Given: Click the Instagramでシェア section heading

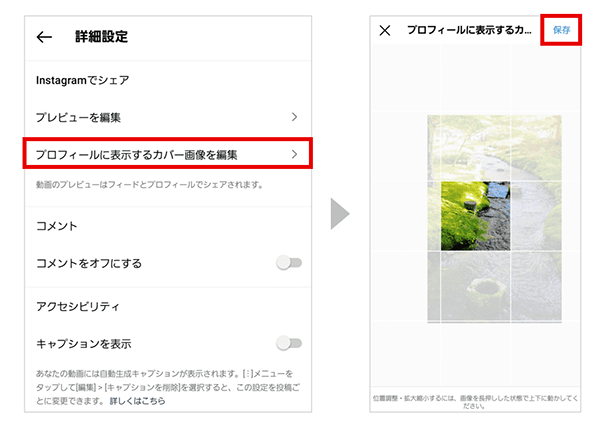Looking at the screenshot, I should [83, 80].
